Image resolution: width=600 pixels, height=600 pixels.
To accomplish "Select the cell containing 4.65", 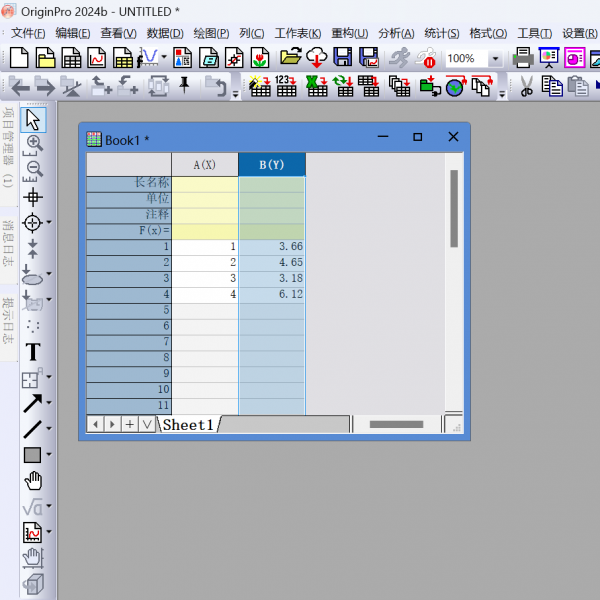I will 272,262.
